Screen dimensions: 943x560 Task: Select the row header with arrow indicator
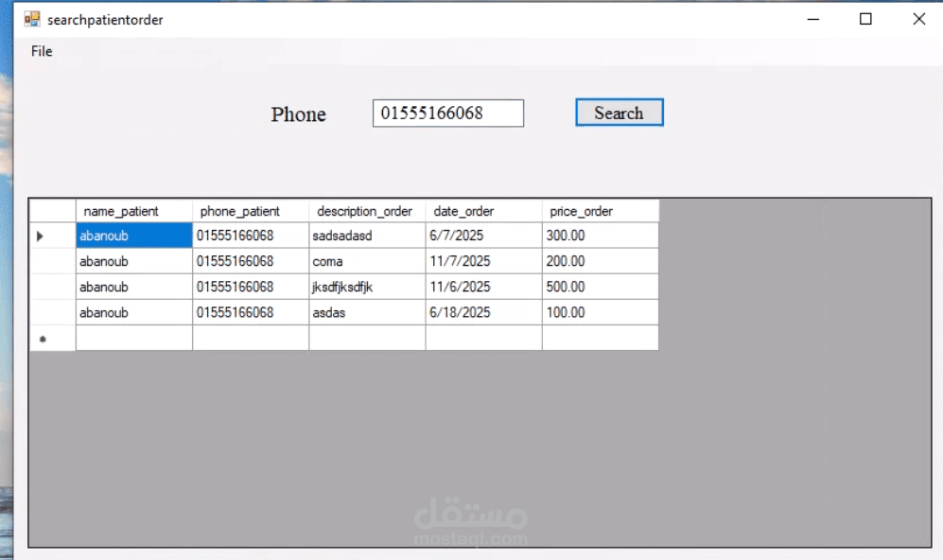click(53, 236)
